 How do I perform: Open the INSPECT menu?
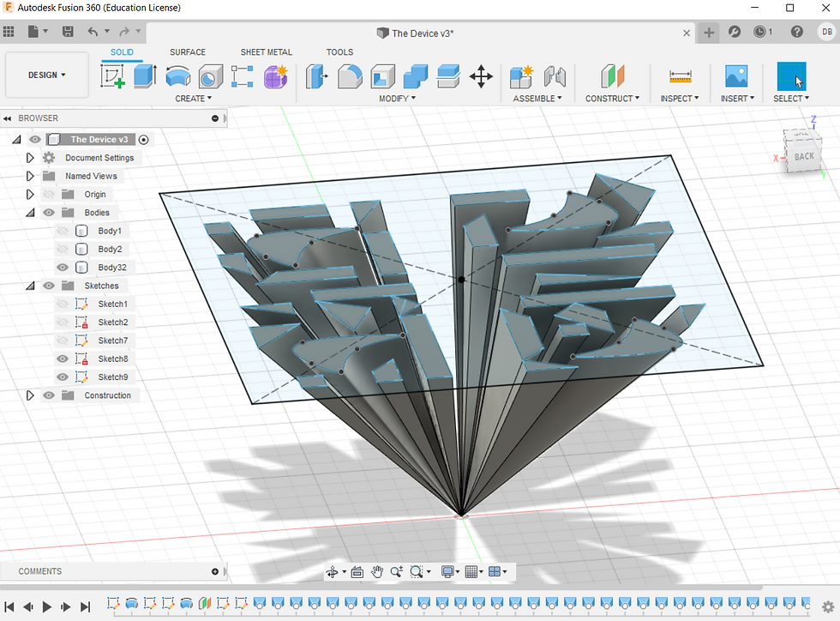[x=680, y=99]
